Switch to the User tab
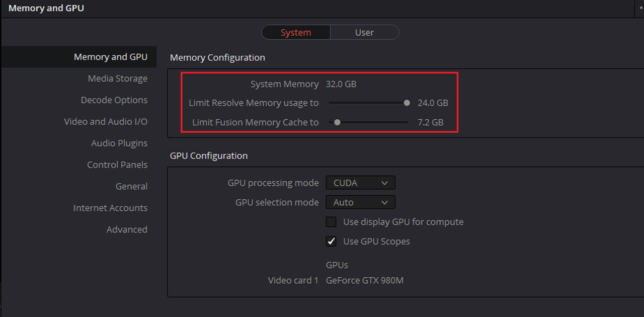This screenshot has width=644, height=317. click(364, 32)
